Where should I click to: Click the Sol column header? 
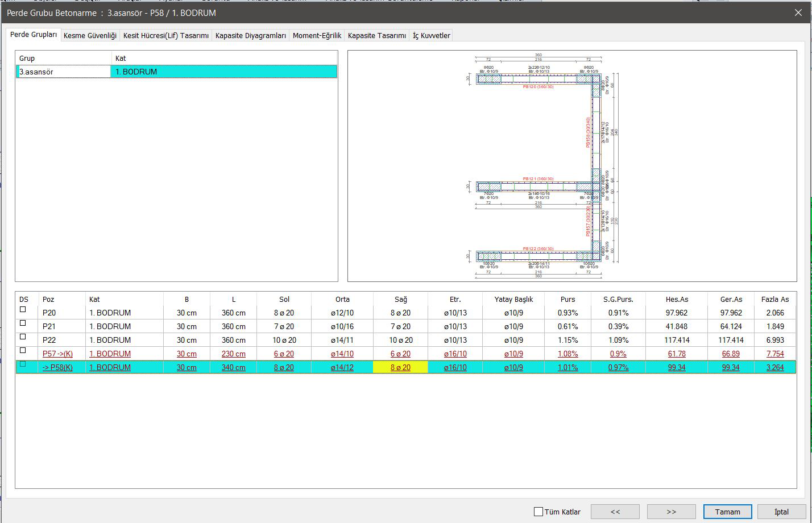pos(284,299)
